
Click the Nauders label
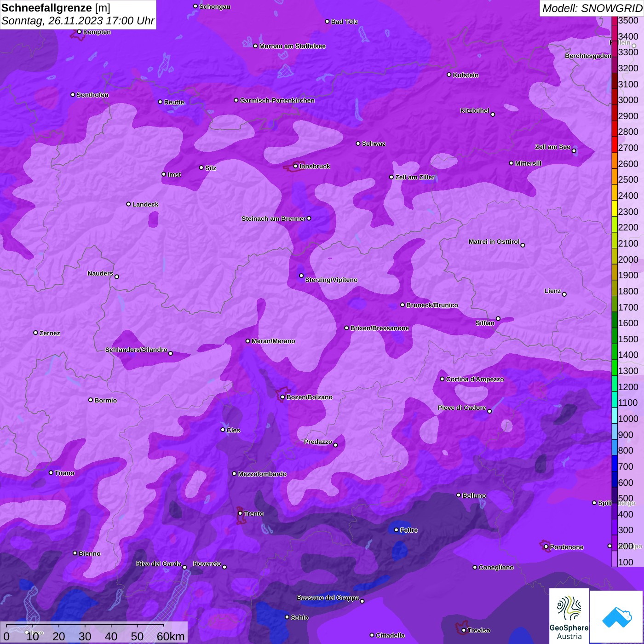click(x=100, y=273)
